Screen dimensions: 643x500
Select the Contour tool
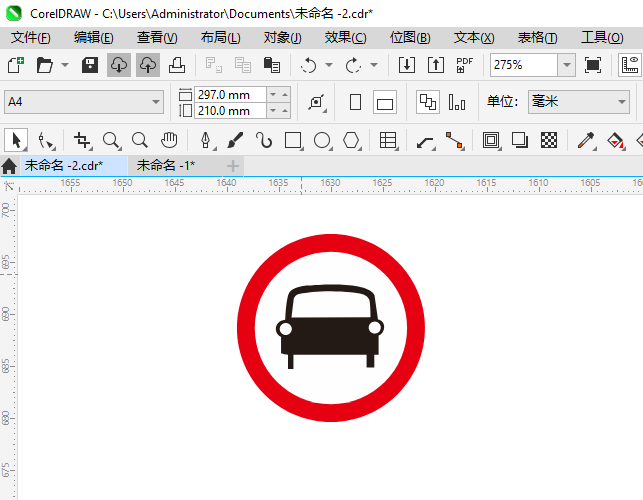tap(491, 141)
